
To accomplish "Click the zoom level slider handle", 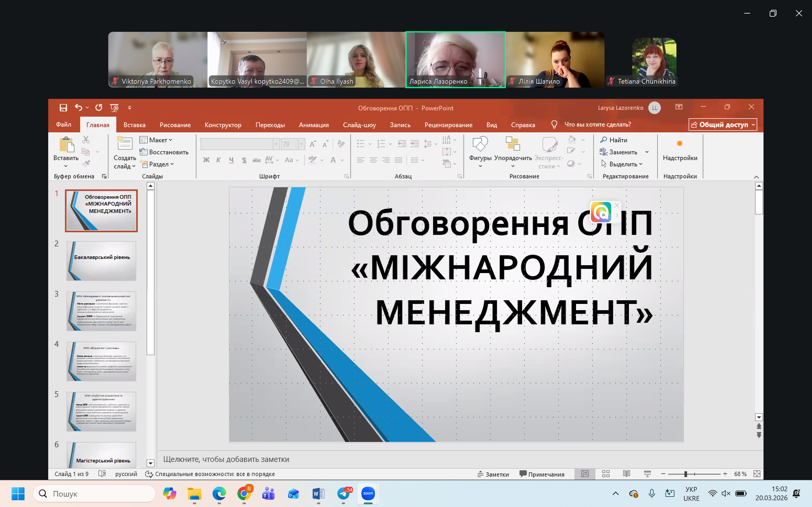I will tap(686, 474).
